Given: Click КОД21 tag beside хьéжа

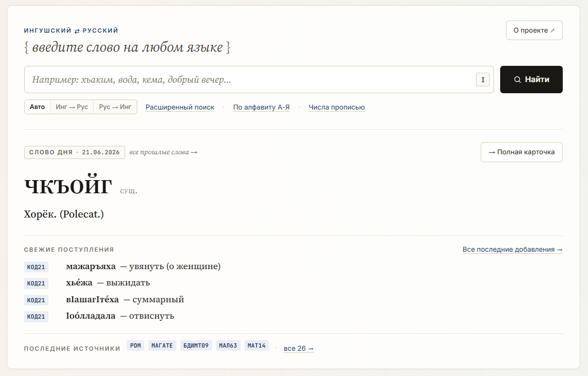Looking at the screenshot, I should 36,283.
